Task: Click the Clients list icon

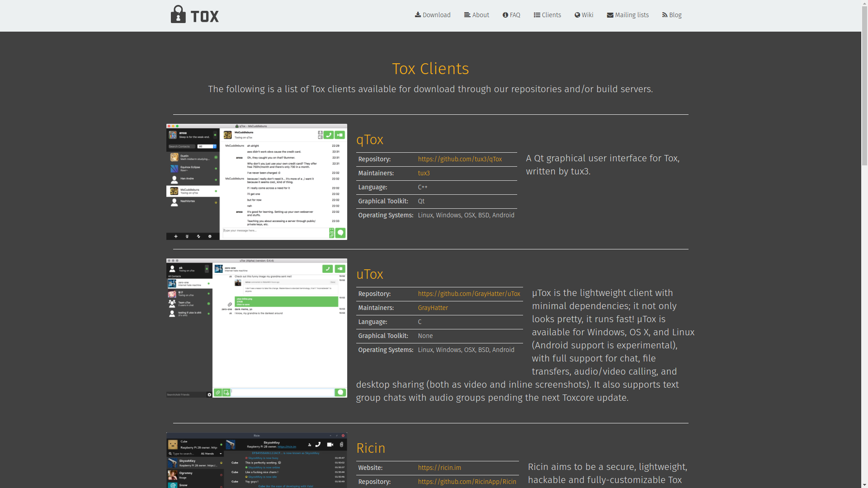Action: click(x=537, y=15)
